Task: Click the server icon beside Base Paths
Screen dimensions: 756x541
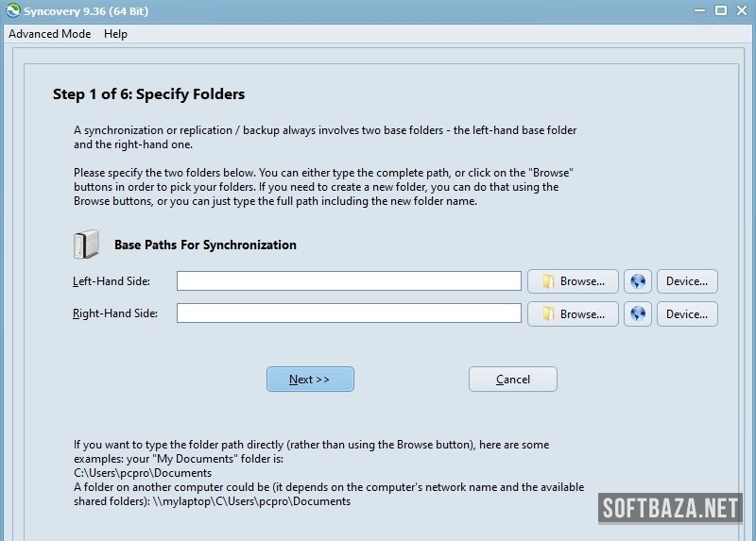Action: click(85, 245)
